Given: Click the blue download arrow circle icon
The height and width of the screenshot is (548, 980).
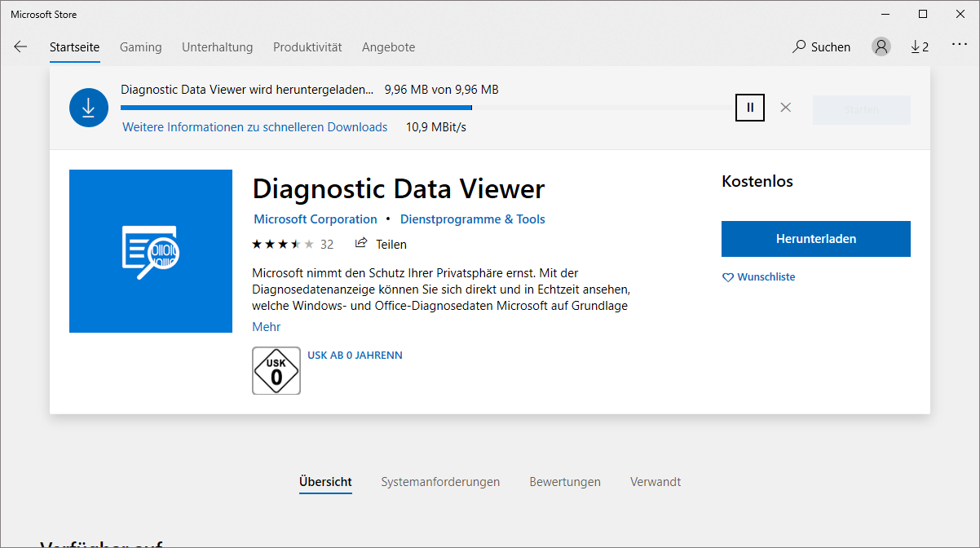Looking at the screenshot, I should click(x=89, y=108).
